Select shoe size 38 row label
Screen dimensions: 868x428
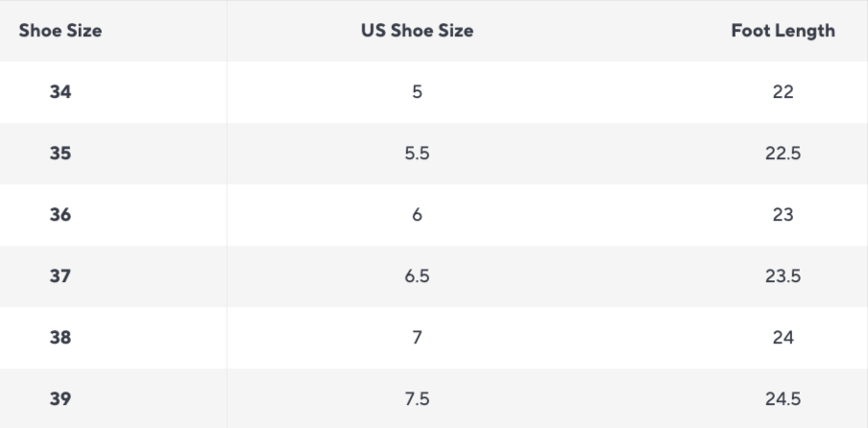(x=60, y=337)
